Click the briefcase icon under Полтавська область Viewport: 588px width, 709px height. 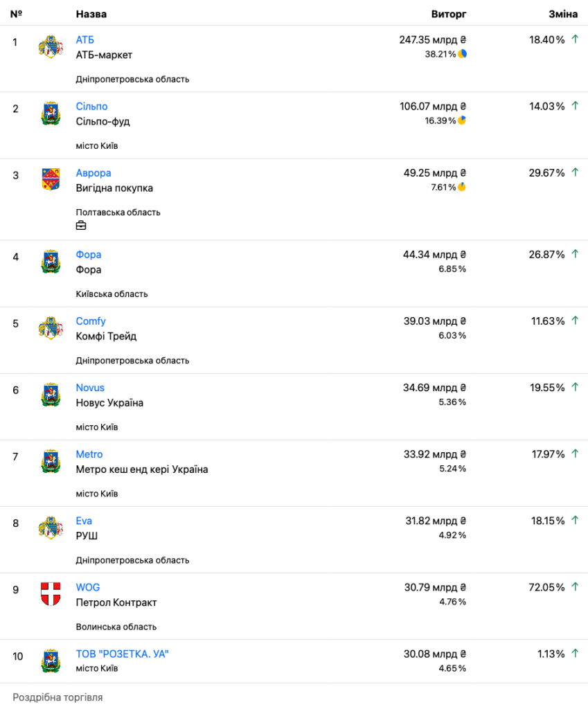[x=82, y=226]
